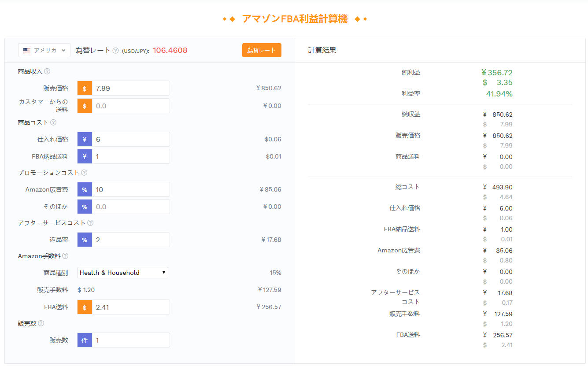Viewport: 588px width, 366px height.
Task: Click the 利益率 value 41.94%
Action: pyautogui.click(x=499, y=94)
